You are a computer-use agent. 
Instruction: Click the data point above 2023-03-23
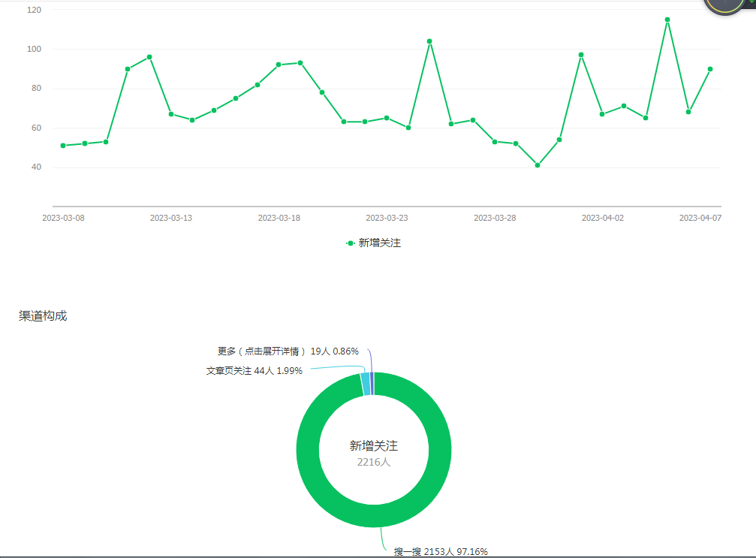pyautogui.click(x=387, y=118)
